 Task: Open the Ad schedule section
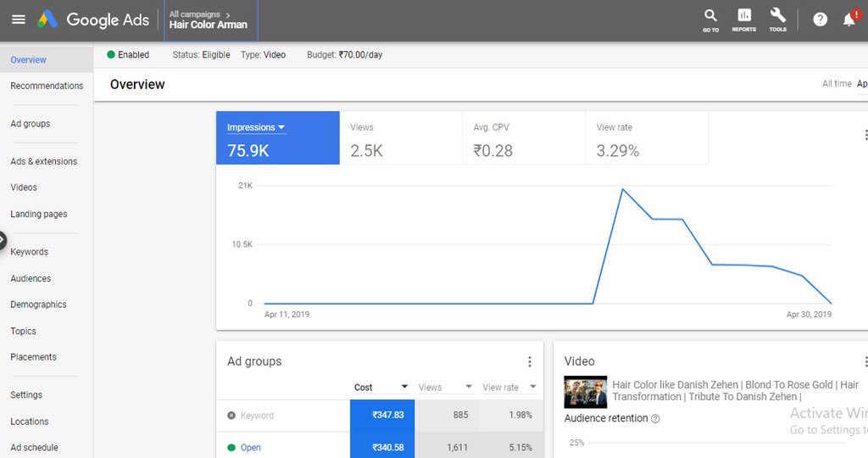34,448
